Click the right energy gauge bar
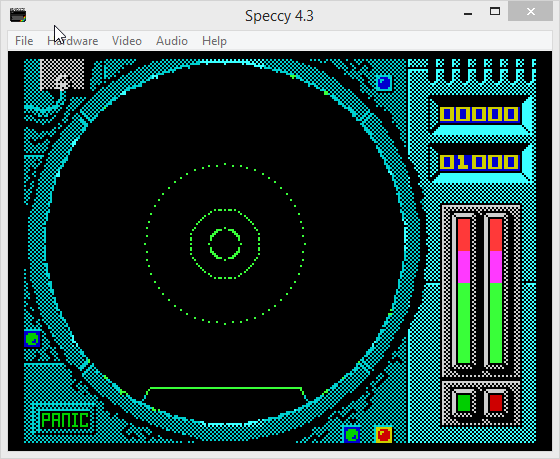The image size is (560, 459). [x=496, y=291]
